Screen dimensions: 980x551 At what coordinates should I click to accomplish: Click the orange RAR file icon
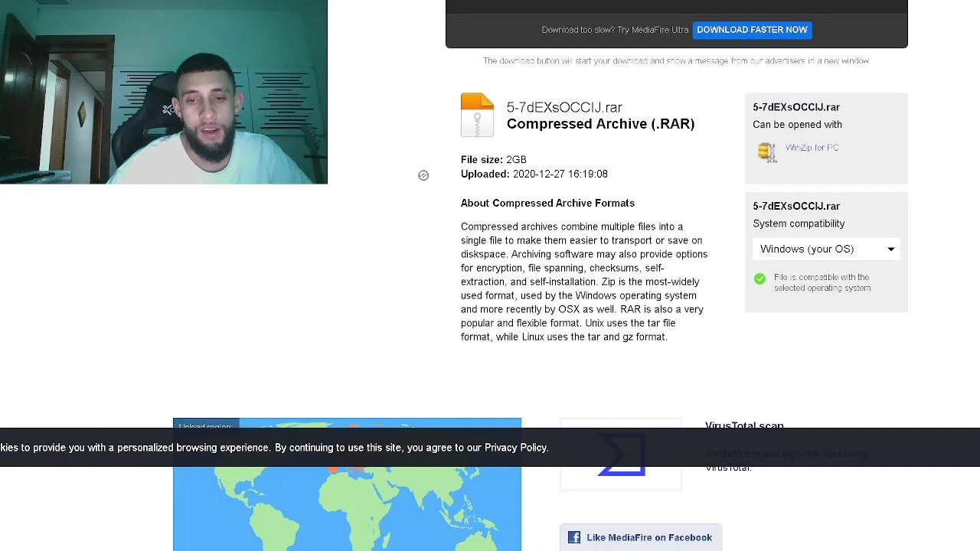[x=477, y=115]
